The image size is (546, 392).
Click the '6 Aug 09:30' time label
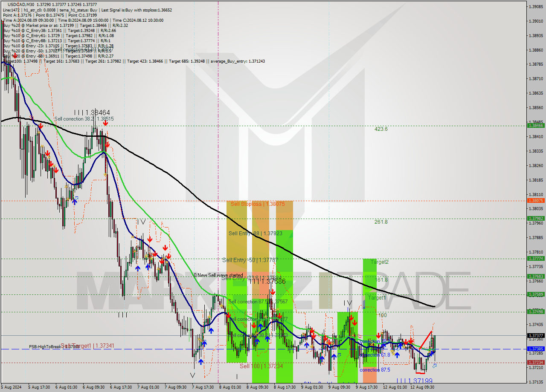pos(93,387)
